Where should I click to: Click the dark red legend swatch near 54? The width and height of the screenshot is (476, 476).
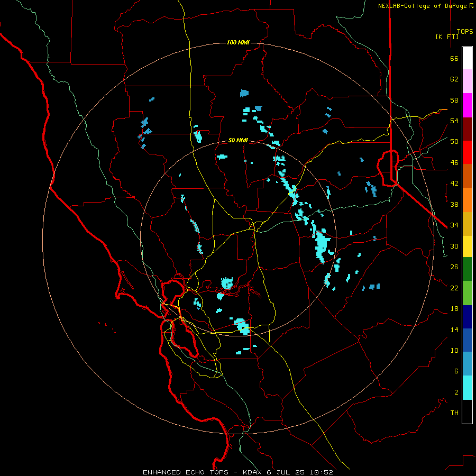point(467,129)
